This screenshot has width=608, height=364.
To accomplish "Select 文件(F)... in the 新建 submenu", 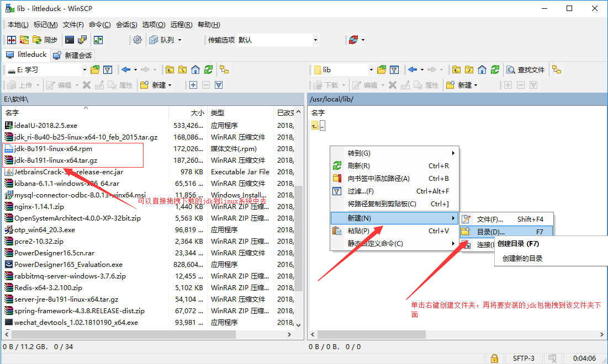I will pos(506,219).
